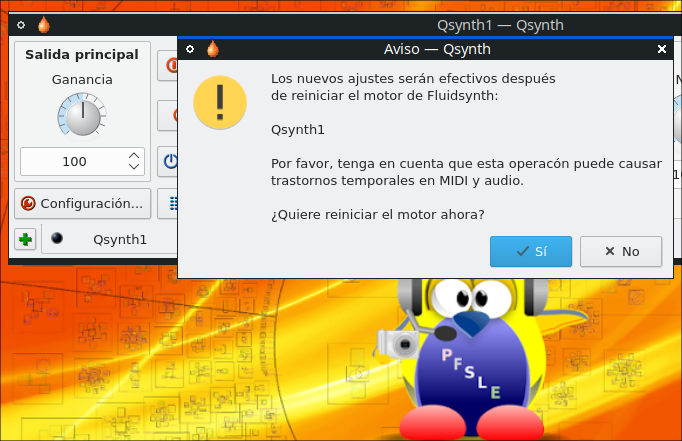Decline restart with the No button
The image size is (682, 441).
click(x=621, y=251)
